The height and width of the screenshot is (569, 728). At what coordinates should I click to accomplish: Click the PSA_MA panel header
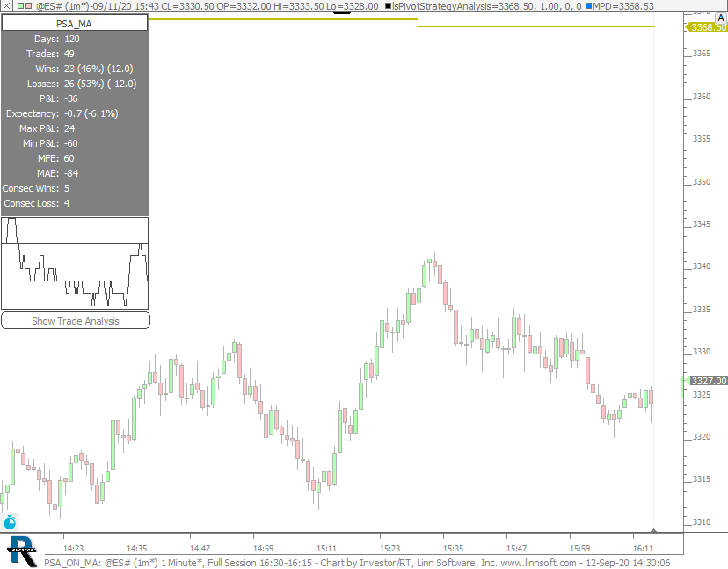[74, 23]
